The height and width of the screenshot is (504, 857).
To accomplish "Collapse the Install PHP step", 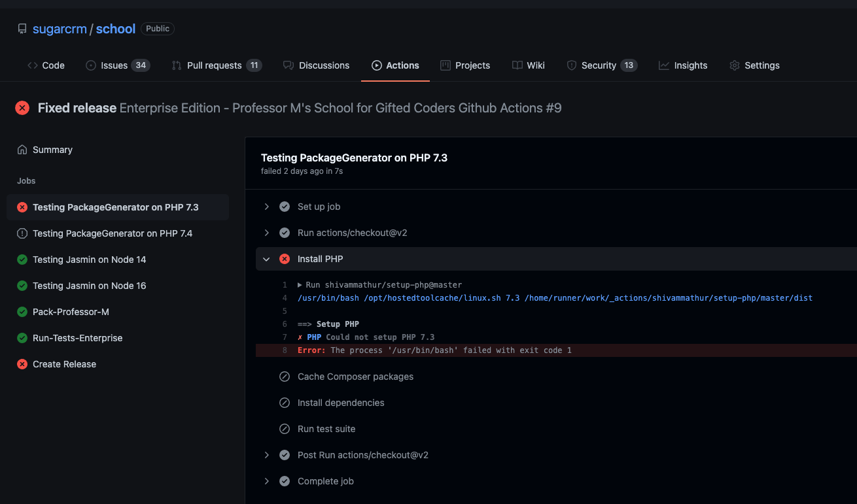I will [x=266, y=259].
